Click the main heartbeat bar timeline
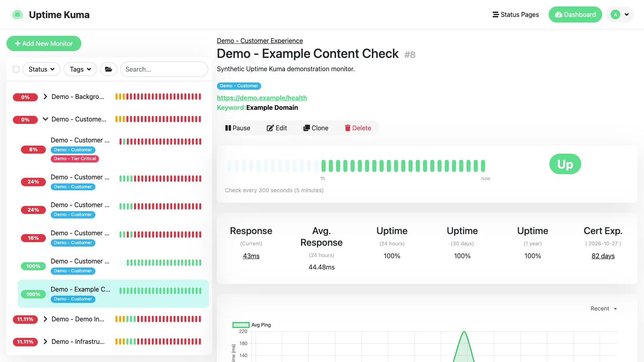The image size is (644, 362). 356,166
